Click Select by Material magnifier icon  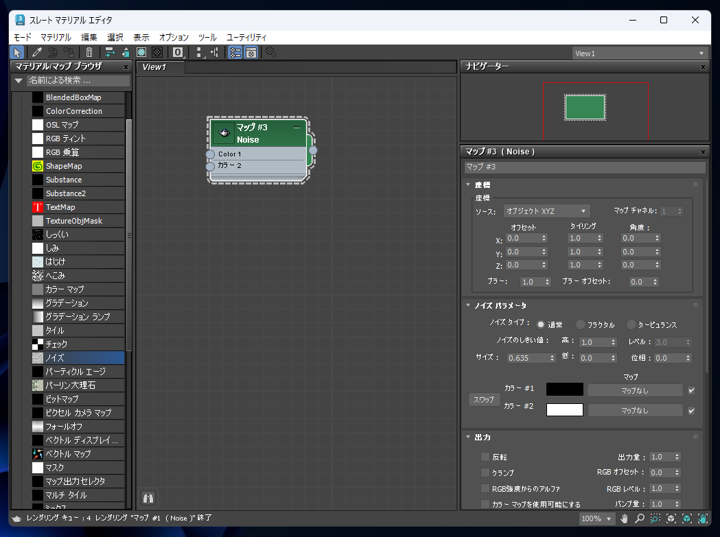pyautogui.click(x=271, y=52)
